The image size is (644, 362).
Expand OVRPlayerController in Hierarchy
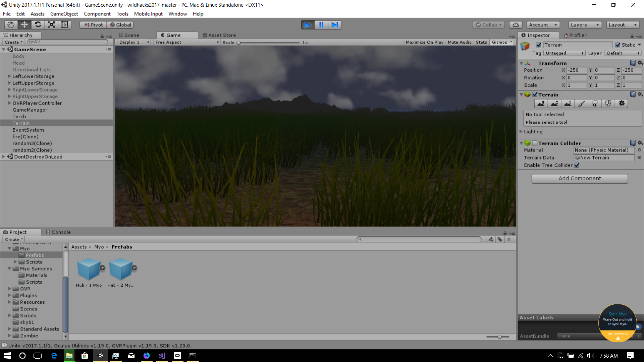9,103
